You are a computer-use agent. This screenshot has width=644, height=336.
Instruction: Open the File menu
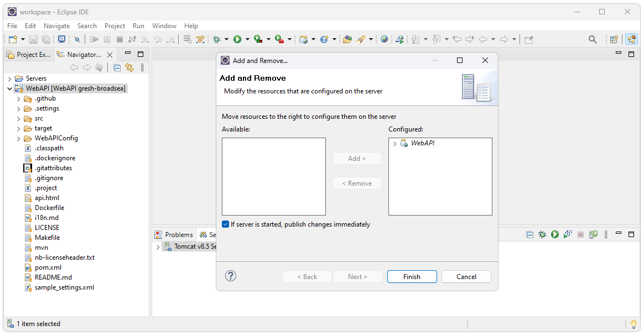pyautogui.click(x=12, y=26)
